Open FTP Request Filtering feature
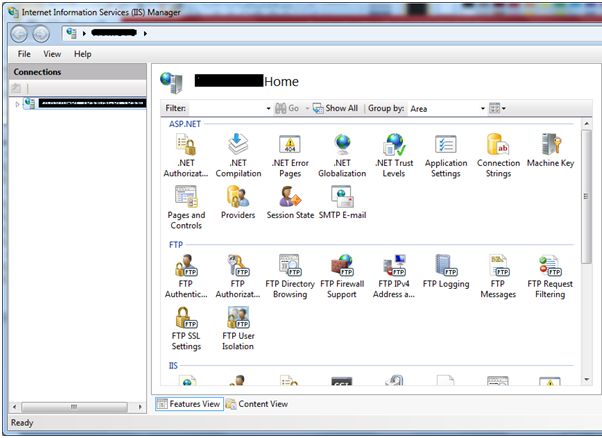This screenshot has width=602, height=438. coord(550,276)
